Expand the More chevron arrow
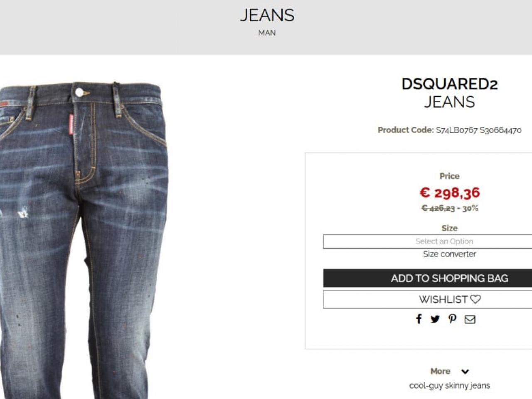The height and width of the screenshot is (399, 532). pos(465,372)
